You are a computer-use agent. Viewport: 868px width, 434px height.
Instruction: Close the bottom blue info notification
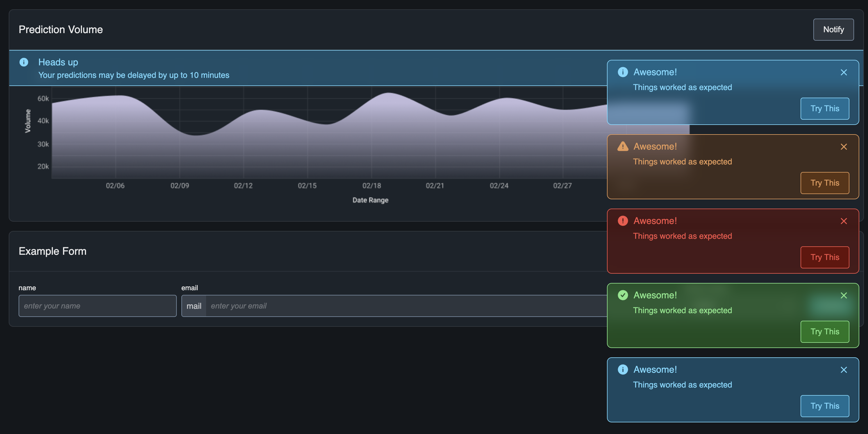pos(843,370)
